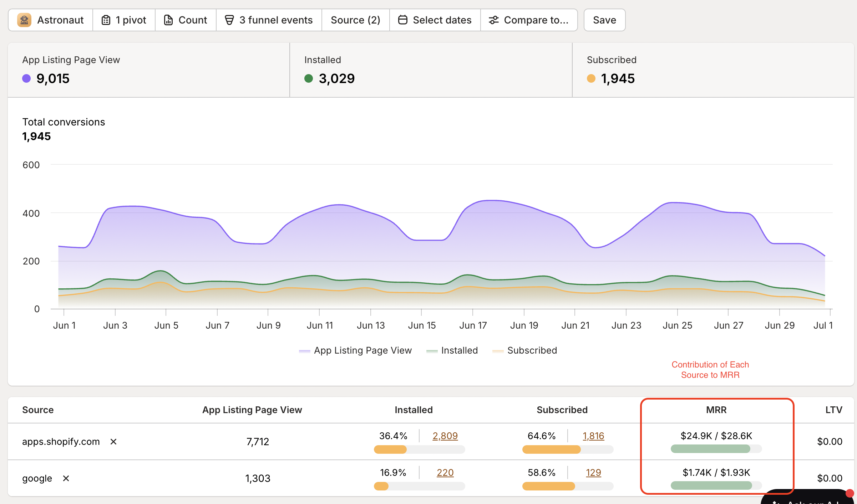The height and width of the screenshot is (504, 857).
Task: Open the 2,809 installed count link
Action: click(x=445, y=436)
